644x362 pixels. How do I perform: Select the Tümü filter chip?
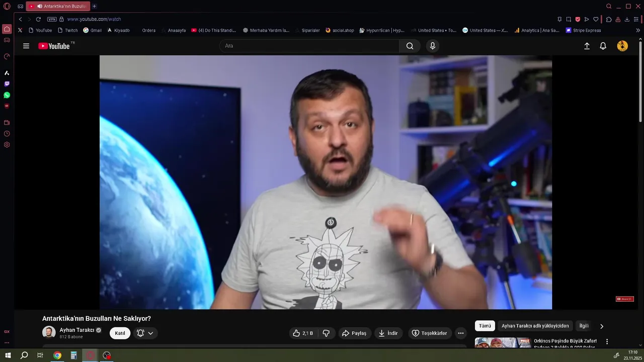point(485,326)
